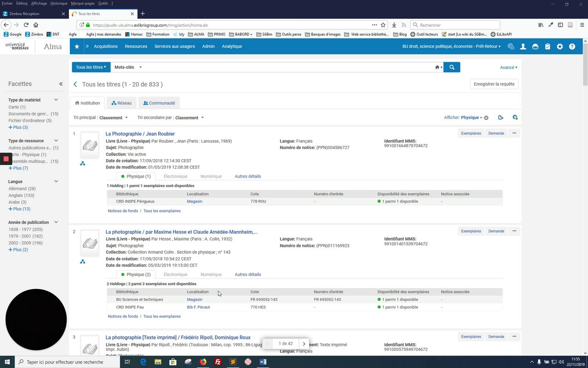Open more actions for La Photographie / Jean Roubier
Image resolution: width=588 pixels, height=368 pixels.
coord(514,133)
